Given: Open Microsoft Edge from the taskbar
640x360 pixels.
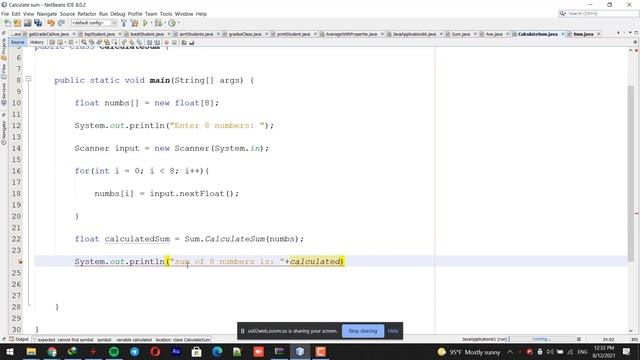Looking at the screenshot, I should coord(217,351).
